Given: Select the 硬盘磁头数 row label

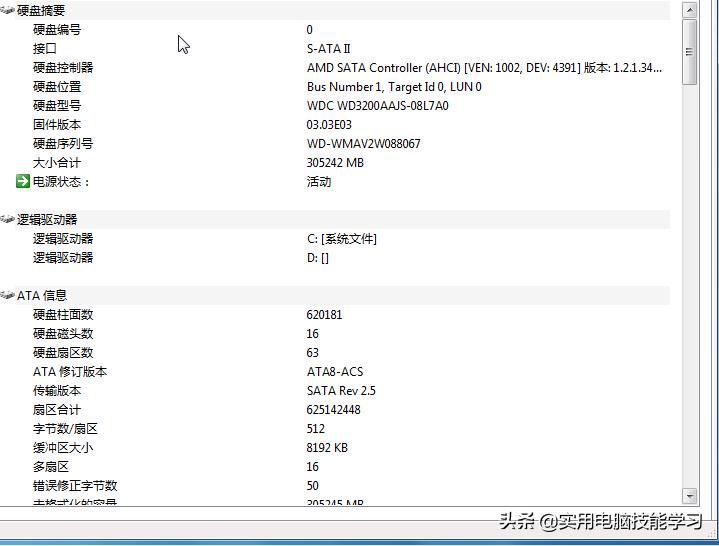Looking at the screenshot, I should click(x=63, y=334).
